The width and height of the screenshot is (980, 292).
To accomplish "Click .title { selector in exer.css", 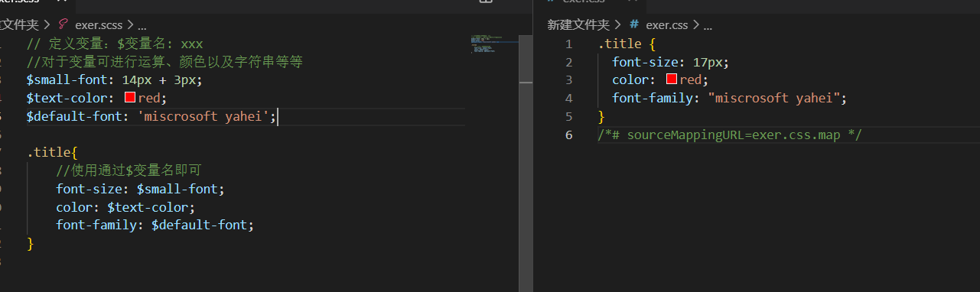I will click(627, 44).
